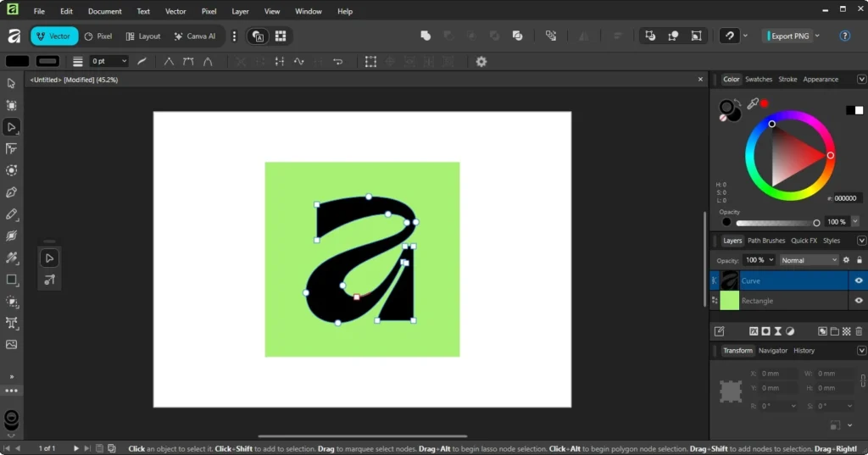Viewport: 868px width, 455px height.
Task: Select the Pen tool
Action: click(11, 192)
